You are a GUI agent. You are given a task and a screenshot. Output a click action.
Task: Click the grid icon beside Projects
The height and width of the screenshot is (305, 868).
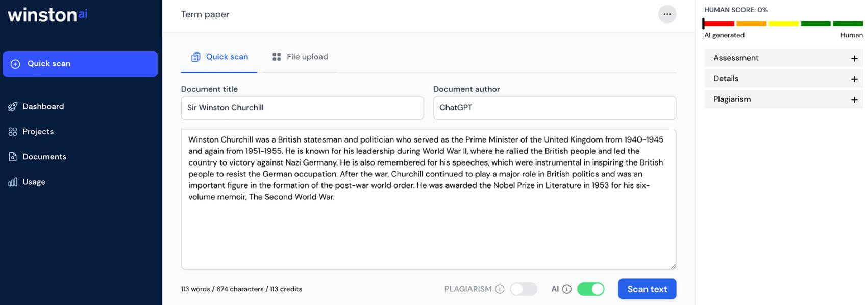click(x=13, y=131)
